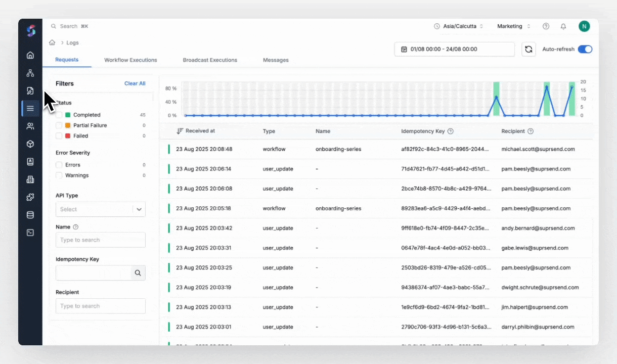The image size is (617, 364).
Task: Click recipient darryl.philbin@suprsend.com
Action: (x=538, y=327)
